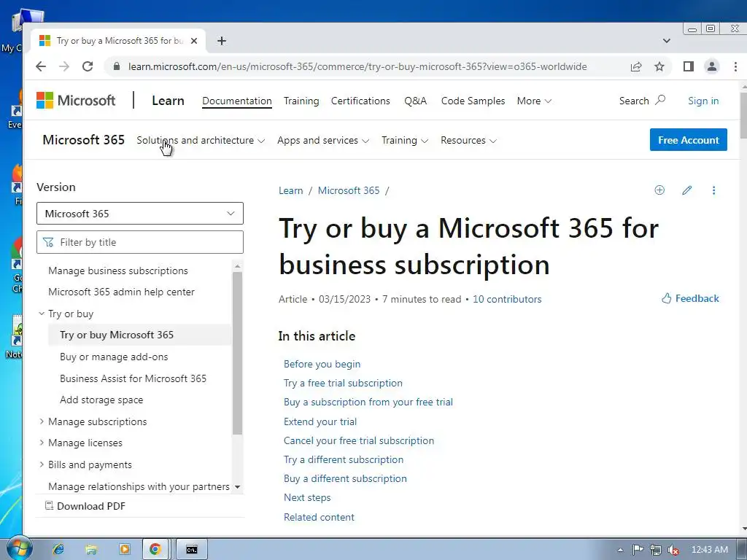
Task: Click the browser back arrow
Action: tap(41, 66)
